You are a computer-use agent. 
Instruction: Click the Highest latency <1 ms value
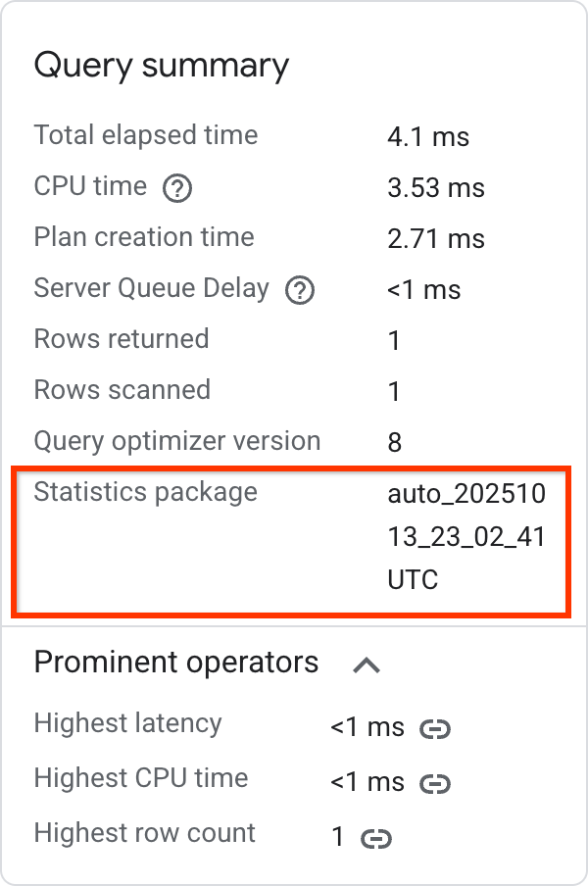pos(367,727)
